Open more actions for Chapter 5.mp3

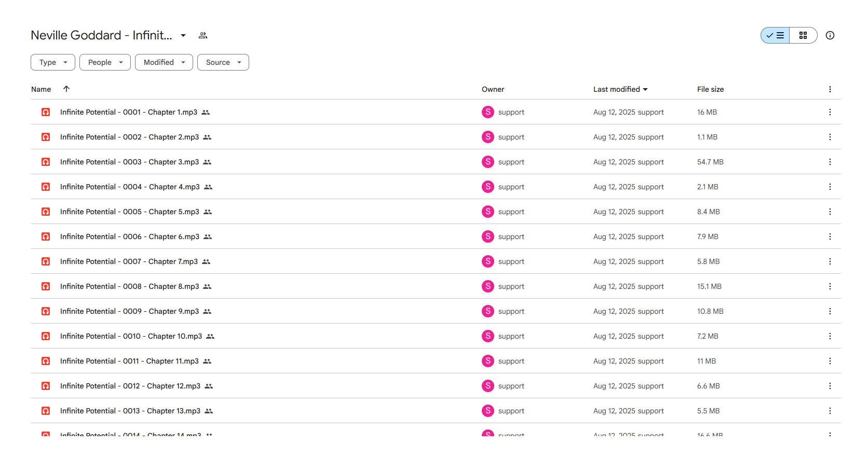click(830, 212)
